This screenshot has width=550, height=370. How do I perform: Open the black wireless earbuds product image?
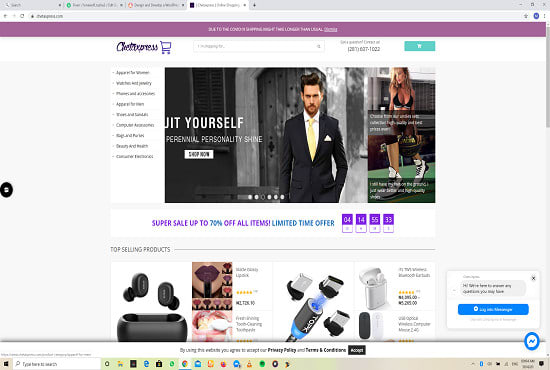[x=152, y=306]
